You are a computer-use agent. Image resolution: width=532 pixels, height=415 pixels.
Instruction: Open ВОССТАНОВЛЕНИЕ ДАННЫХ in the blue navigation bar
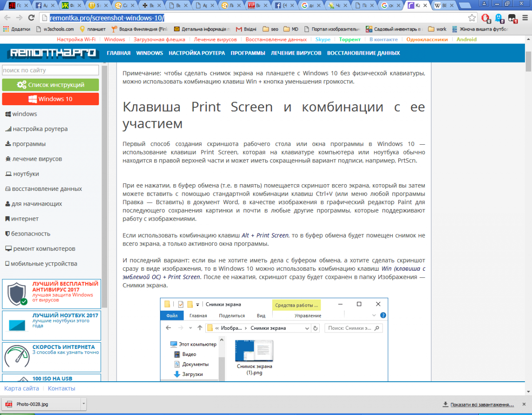[363, 53]
